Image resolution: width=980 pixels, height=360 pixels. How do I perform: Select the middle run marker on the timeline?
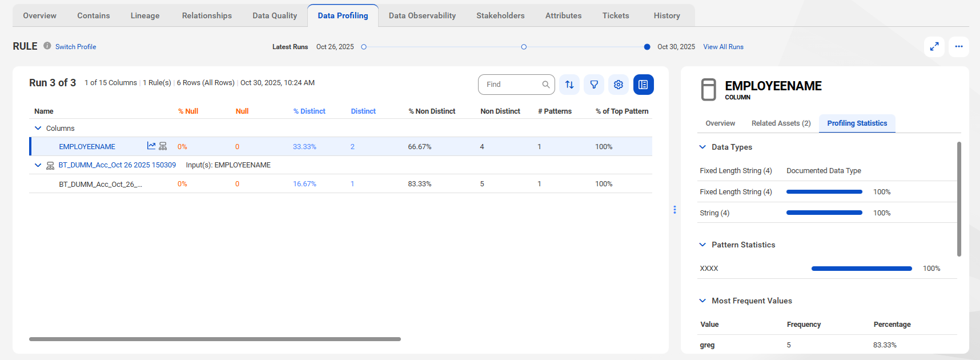pyautogui.click(x=524, y=47)
